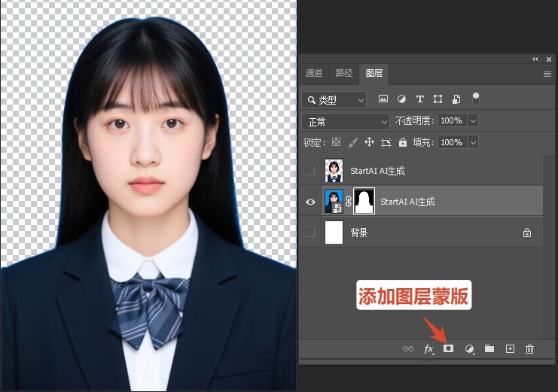Filter for pixel layers icon
This screenshot has height=392, width=558.
coord(383,99)
